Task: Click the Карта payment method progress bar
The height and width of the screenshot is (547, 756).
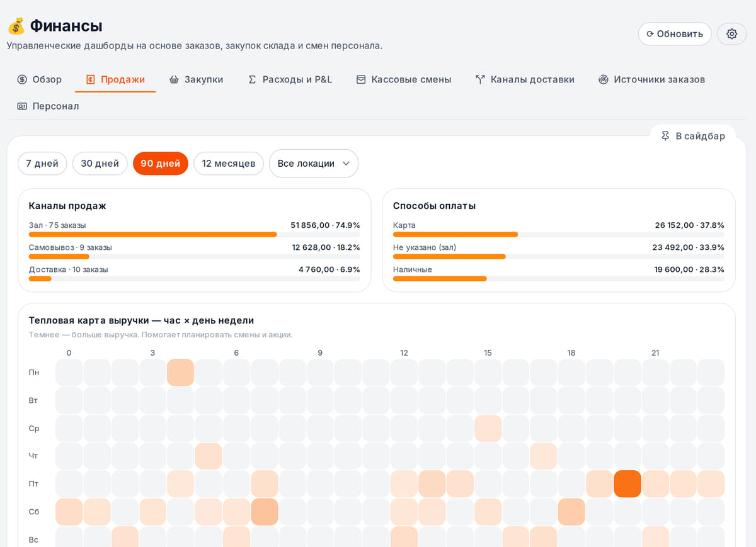Action: tap(559, 234)
